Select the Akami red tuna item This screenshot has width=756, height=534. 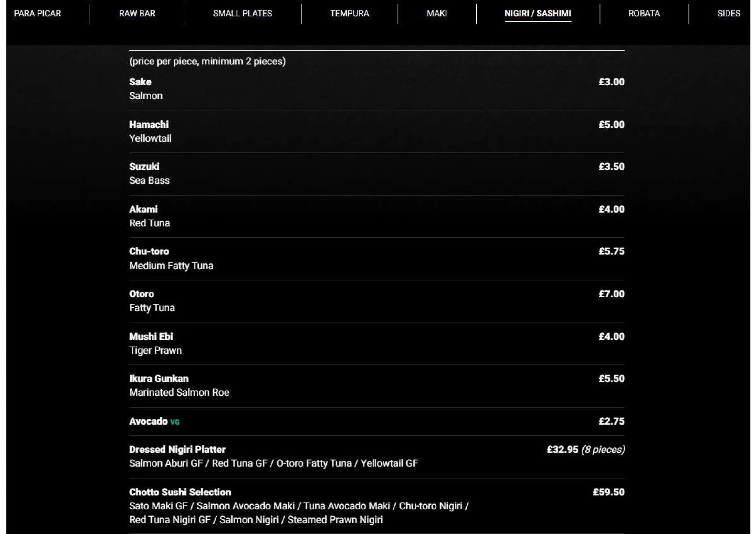[x=377, y=216]
